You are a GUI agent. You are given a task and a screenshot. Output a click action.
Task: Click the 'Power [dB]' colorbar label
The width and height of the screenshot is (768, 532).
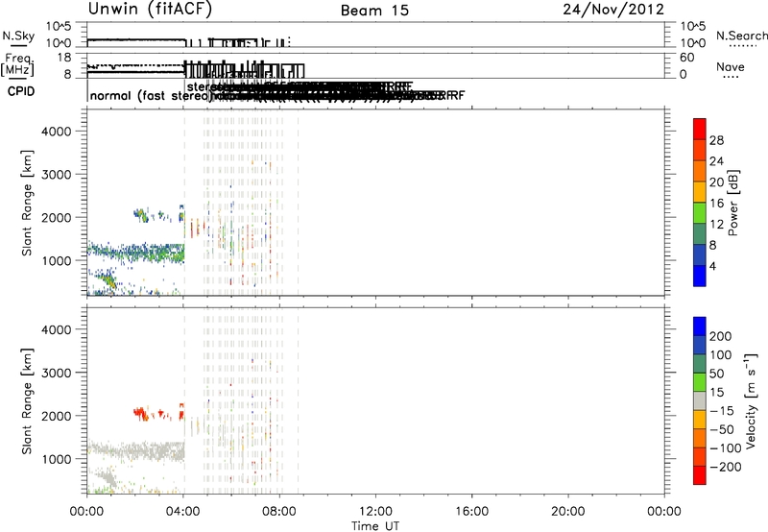coord(733,203)
